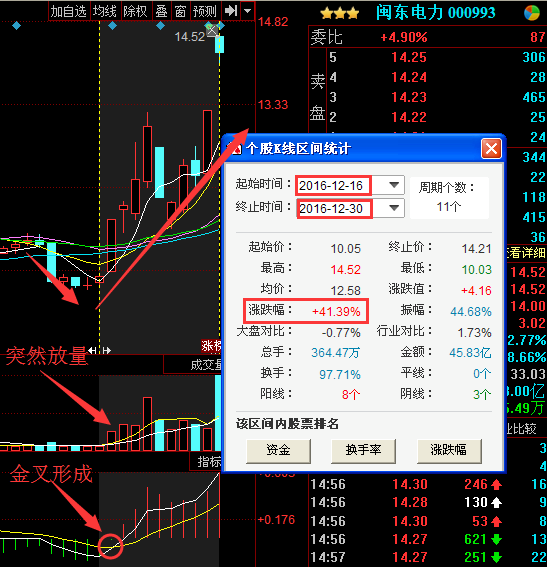Screen dimensions: 547x567
Task: Open the 起始时间 date dropdown
Action: 394,185
